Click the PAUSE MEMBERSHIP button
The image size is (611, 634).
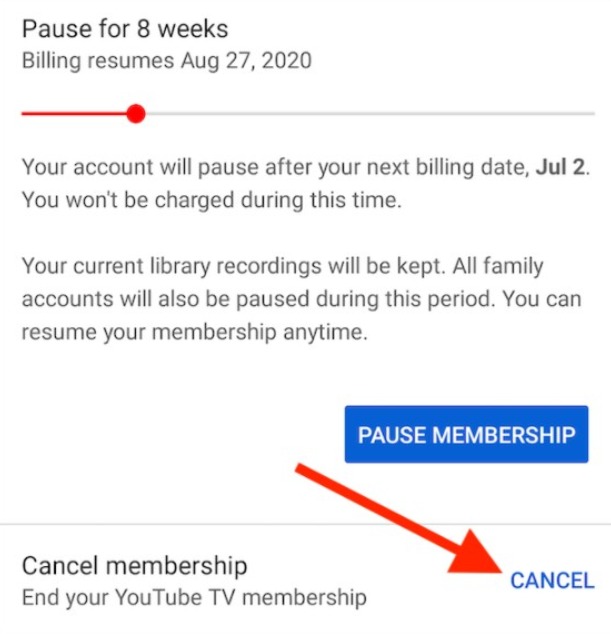(x=466, y=434)
